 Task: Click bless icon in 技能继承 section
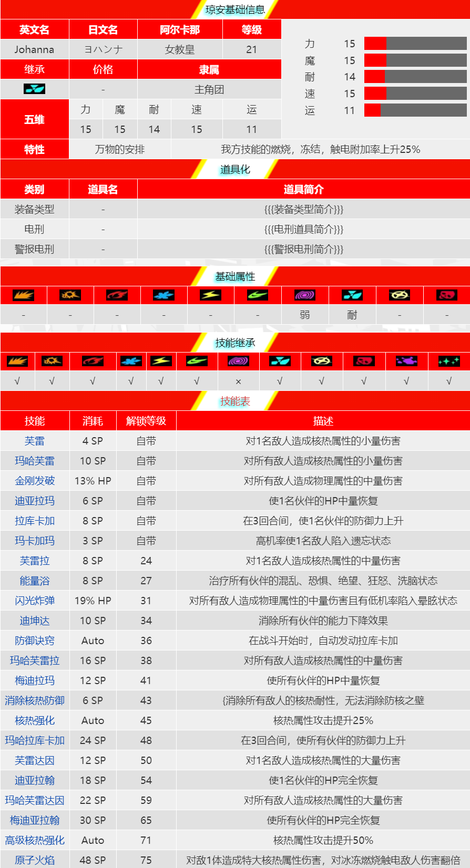coord(321,361)
